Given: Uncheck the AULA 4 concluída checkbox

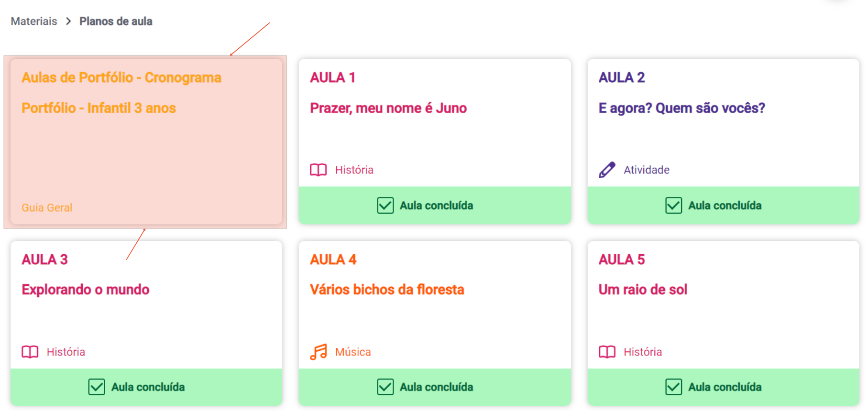Looking at the screenshot, I should (x=385, y=387).
